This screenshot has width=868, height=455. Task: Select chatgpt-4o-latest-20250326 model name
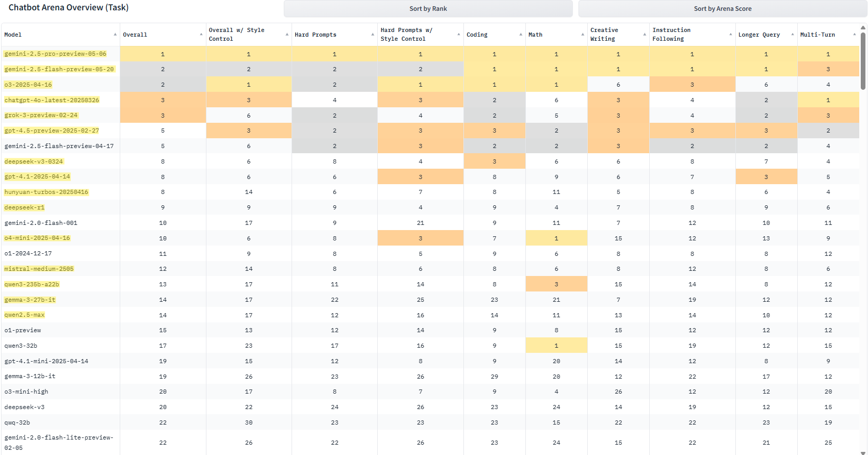52,100
